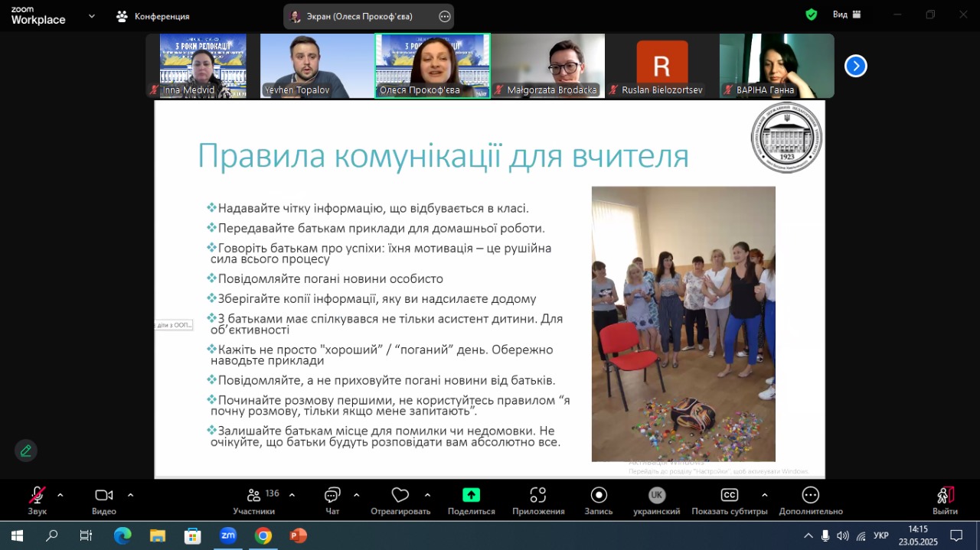Start recording with the Record icon

(599, 496)
